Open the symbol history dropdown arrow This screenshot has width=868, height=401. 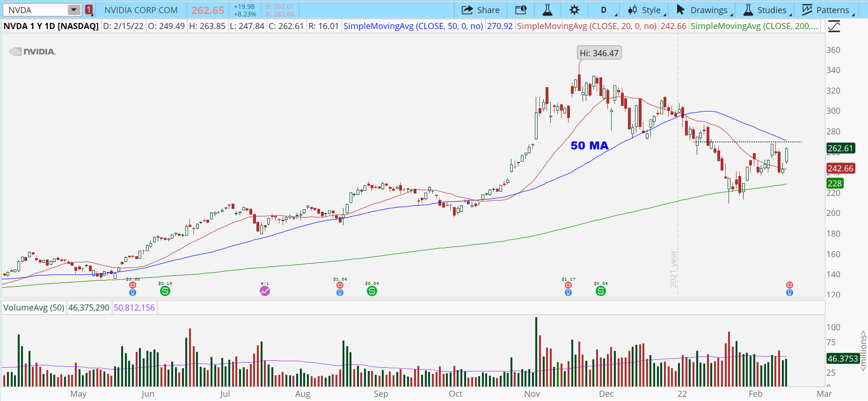tap(74, 10)
